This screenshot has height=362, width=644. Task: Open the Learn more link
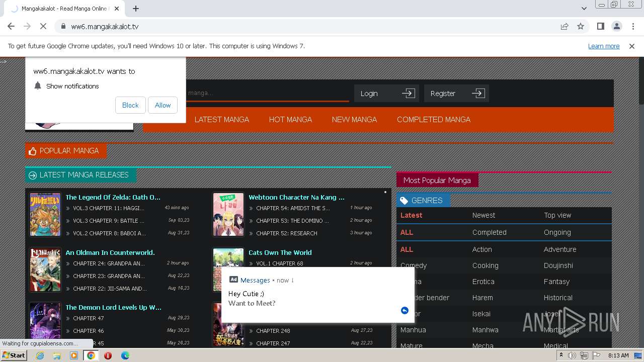point(604,46)
